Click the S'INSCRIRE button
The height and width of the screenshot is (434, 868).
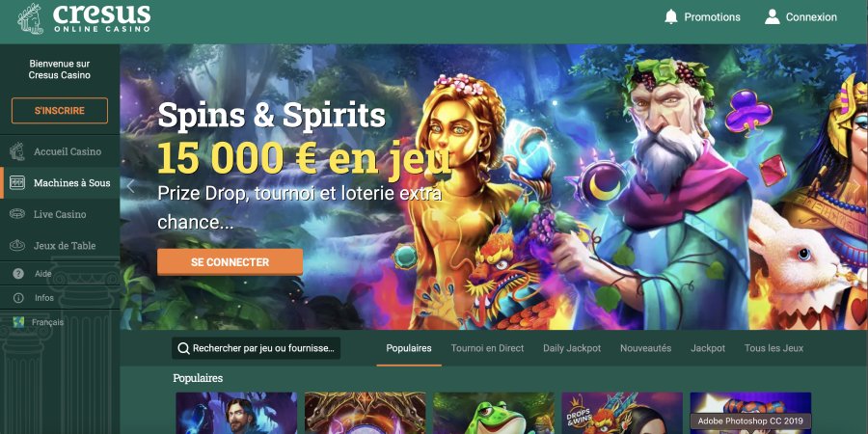(x=60, y=111)
